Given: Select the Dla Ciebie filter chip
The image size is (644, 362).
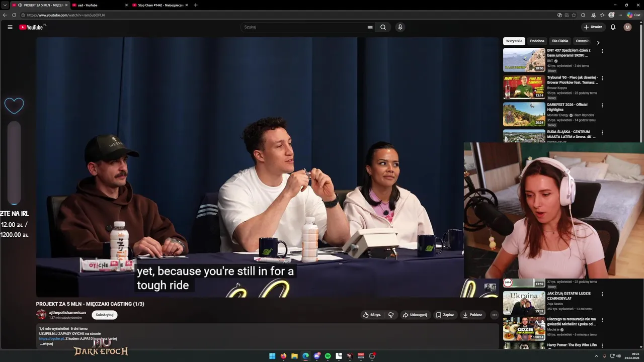Looking at the screenshot, I should pos(560,41).
